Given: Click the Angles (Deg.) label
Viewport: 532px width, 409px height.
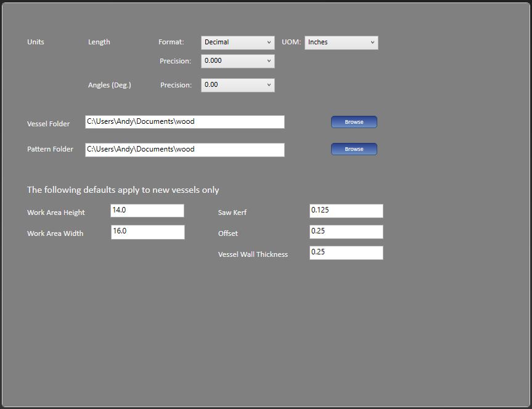Looking at the screenshot, I should tap(110, 85).
